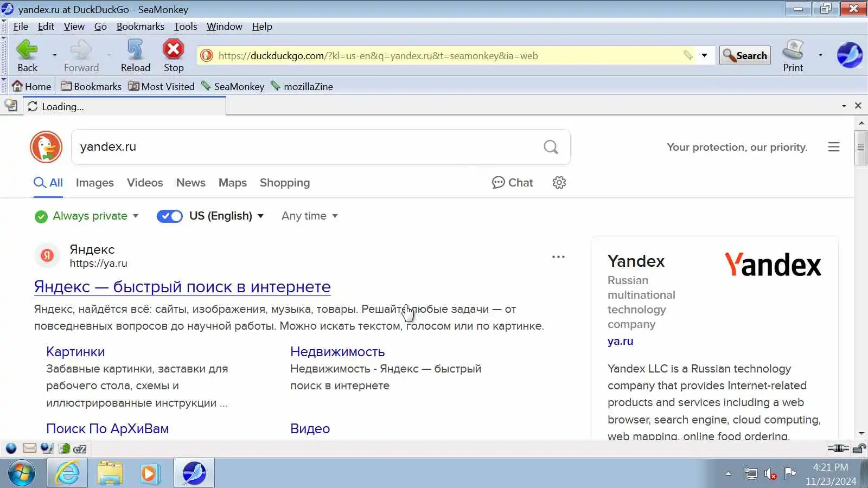The height and width of the screenshot is (488, 868).
Task: Click the Search button next to the address bar
Action: click(745, 55)
